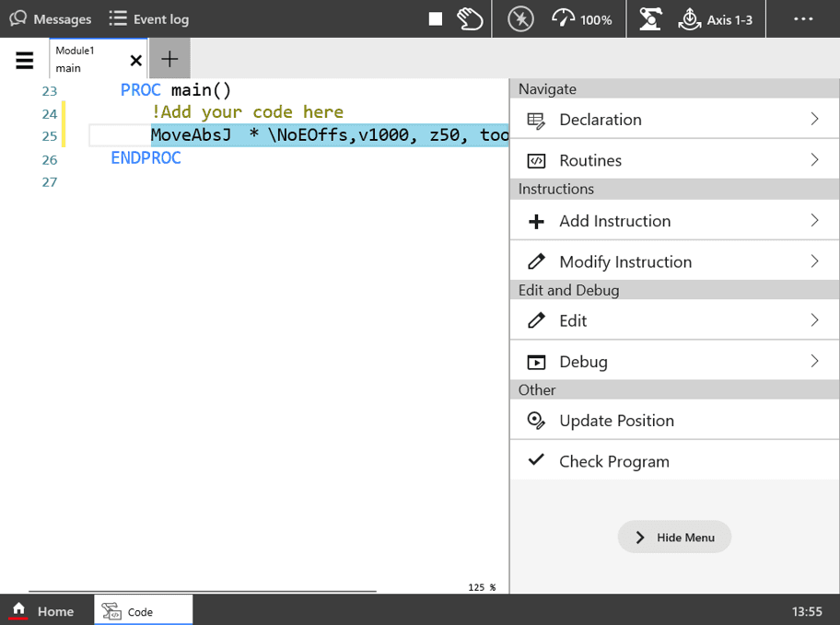Click the horizontal scrollbar of code editor
This screenshot has width=840, height=625.
[203, 591]
